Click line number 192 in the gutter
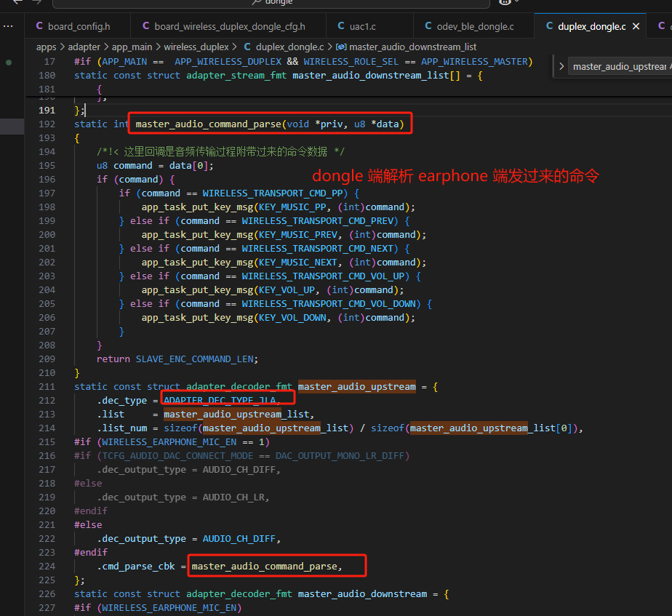Image resolution: width=672 pixels, height=616 pixels. (x=47, y=124)
